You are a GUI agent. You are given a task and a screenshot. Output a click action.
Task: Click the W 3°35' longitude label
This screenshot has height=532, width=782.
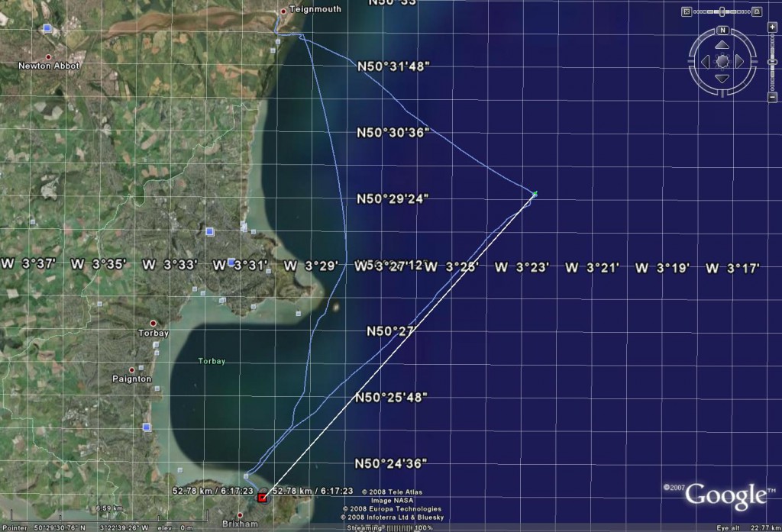pyautogui.click(x=99, y=264)
